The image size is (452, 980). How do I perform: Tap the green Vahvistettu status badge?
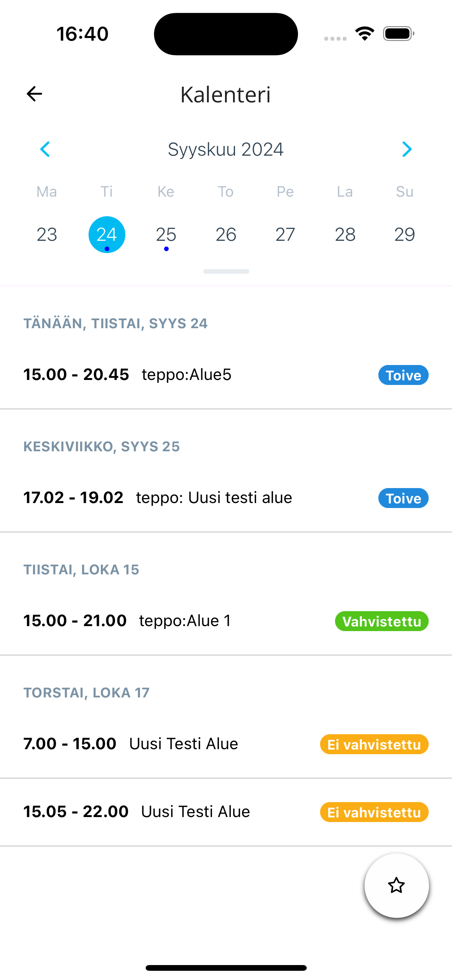point(381,621)
